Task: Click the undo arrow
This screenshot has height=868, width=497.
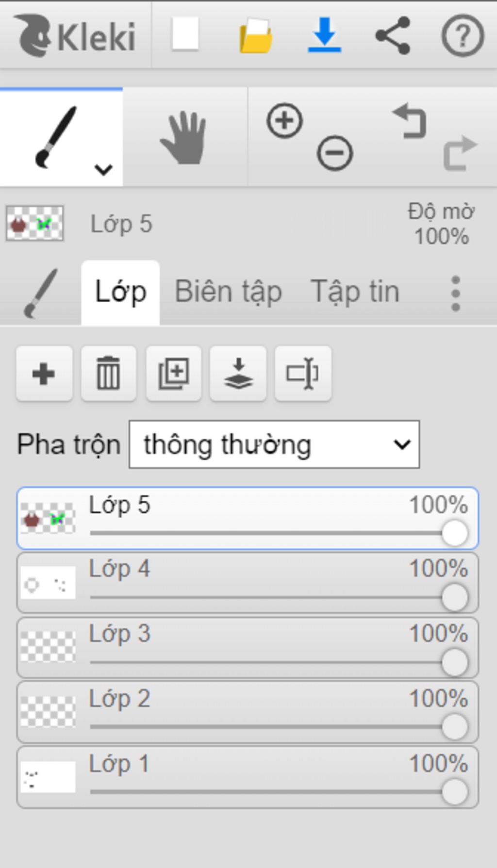Action: click(411, 121)
